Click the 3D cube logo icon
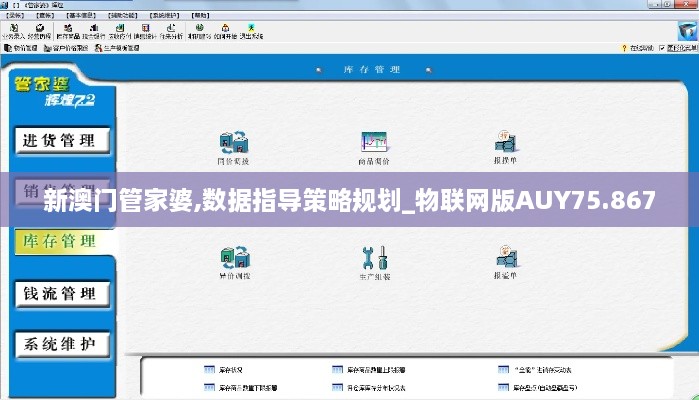The height and width of the screenshot is (400, 699). pos(687,32)
